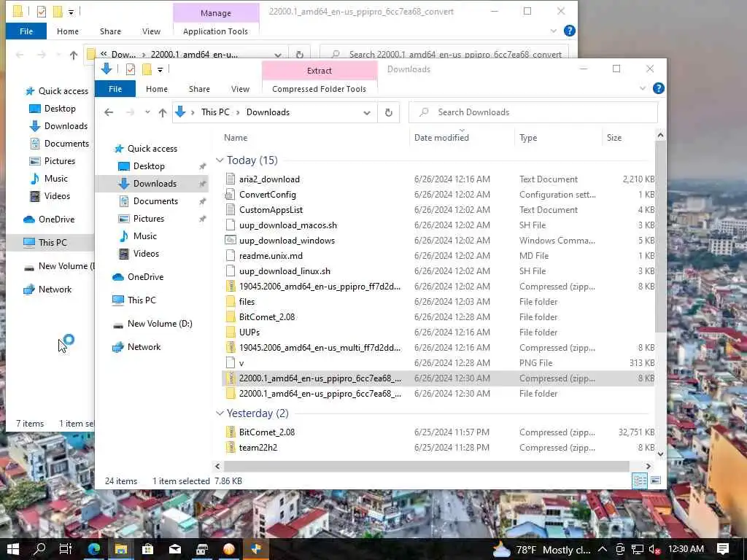Screen dimensions: 747x560
Task: Go back in Downloads window
Action: coord(109,112)
